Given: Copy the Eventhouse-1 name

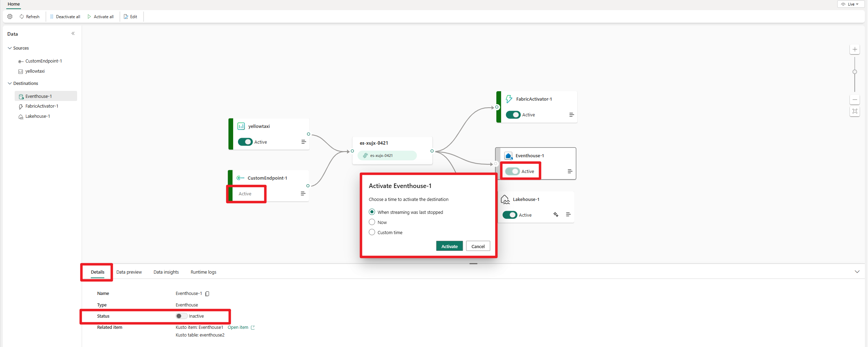Looking at the screenshot, I should [207, 294].
